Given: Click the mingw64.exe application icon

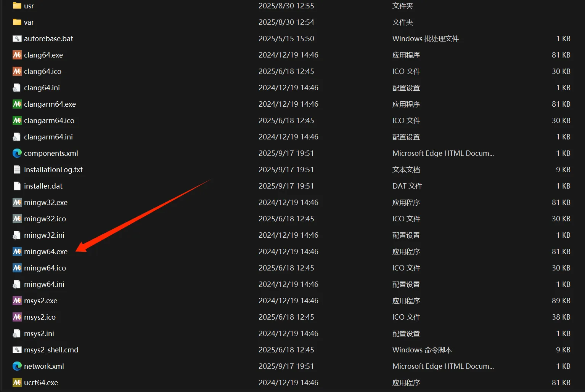Looking at the screenshot, I should coord(17,251).
